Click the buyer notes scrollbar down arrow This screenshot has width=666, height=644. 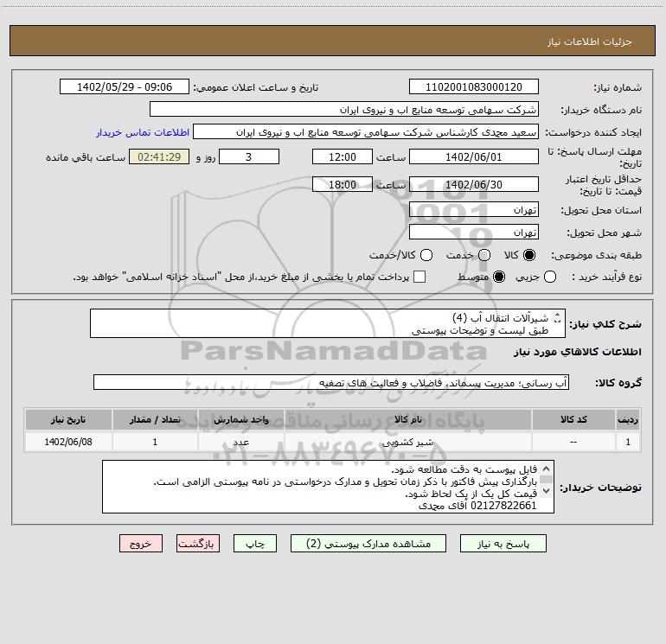(x=547, y=491)
